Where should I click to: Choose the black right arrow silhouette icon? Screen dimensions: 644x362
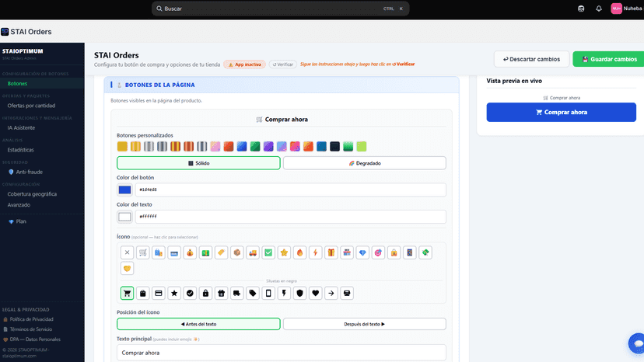[331, 293]
